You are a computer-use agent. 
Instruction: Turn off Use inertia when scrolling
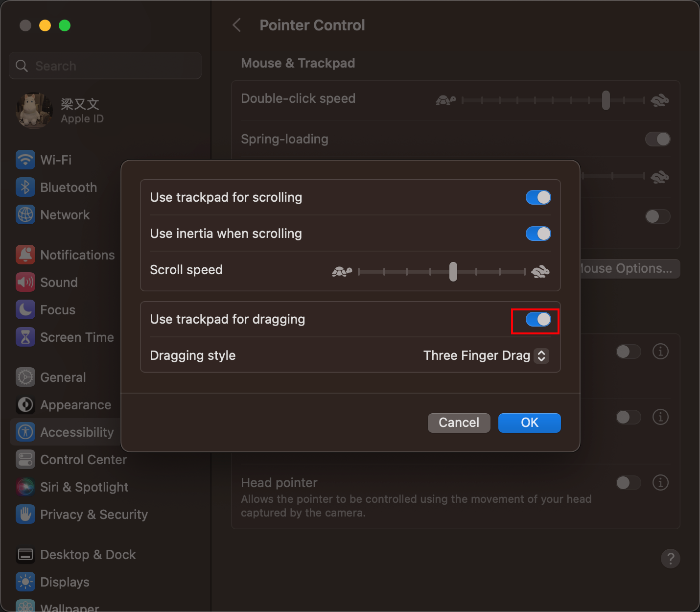click(538, 234)
